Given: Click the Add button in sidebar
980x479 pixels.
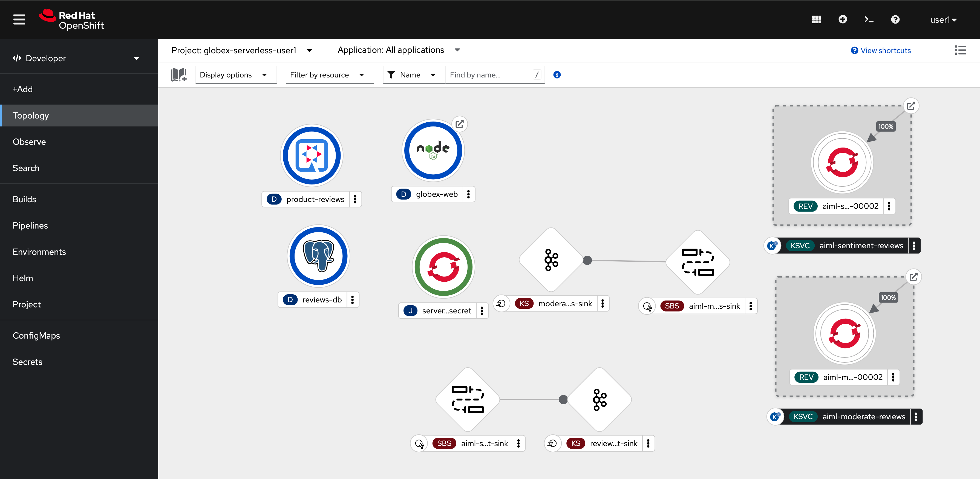Looking at the screenshot, I should point(22,89).
